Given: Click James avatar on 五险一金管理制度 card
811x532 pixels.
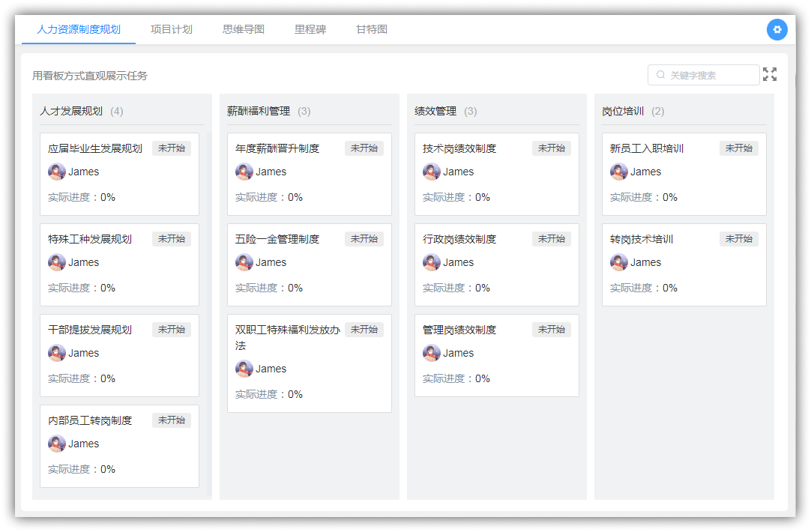Looking at the screenshot, I should tap(244, 262).
